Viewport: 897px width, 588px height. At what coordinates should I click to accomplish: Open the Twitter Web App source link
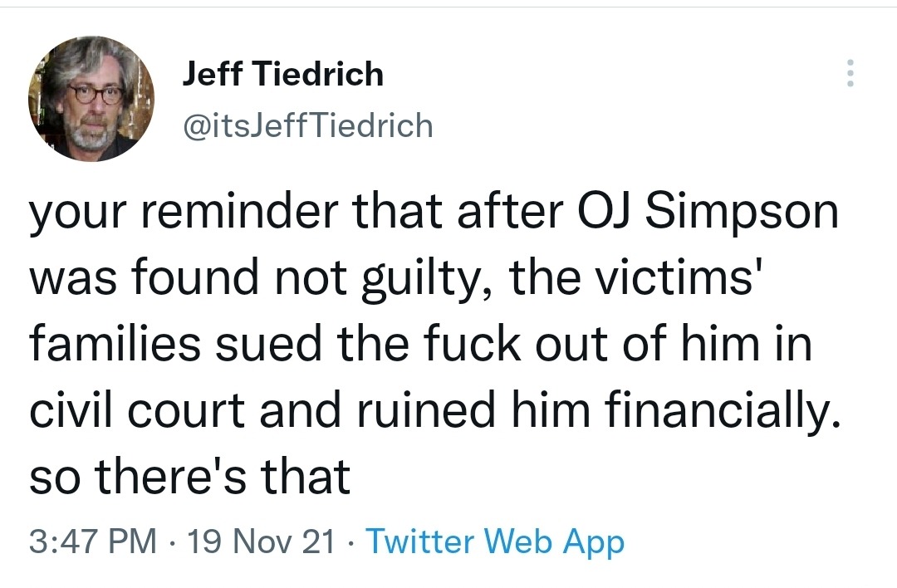click(x=495, y=542)
